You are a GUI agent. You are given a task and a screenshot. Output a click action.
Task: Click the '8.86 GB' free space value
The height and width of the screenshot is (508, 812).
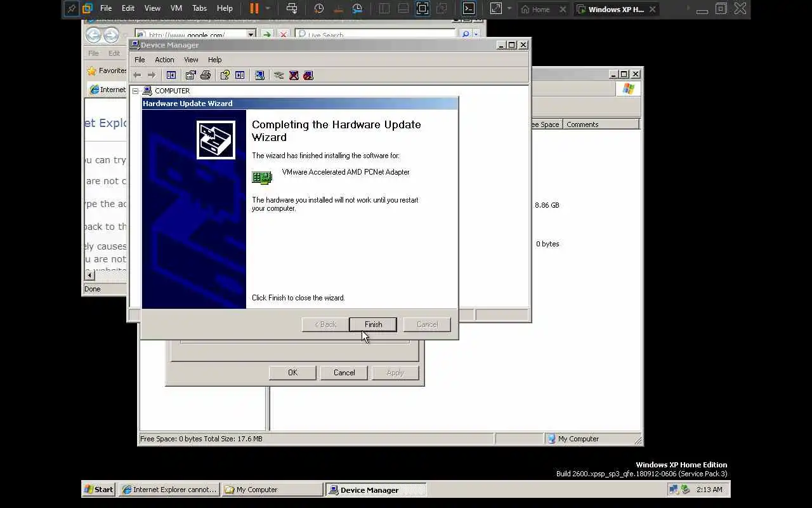click(x=547, y=205)
